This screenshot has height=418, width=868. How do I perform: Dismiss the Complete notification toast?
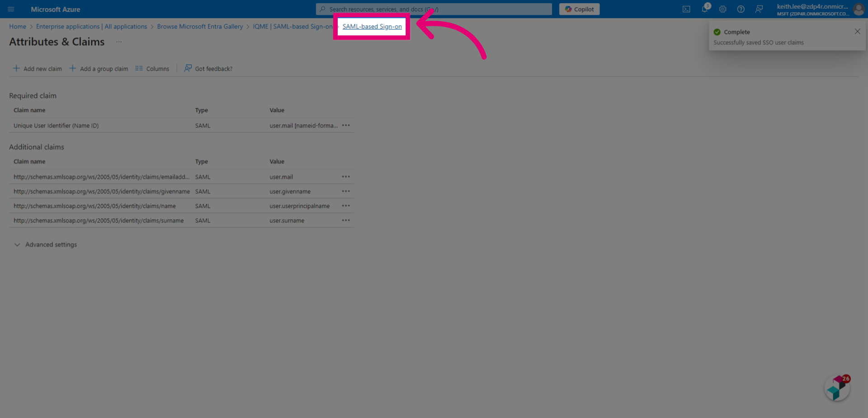pyautogui.click(x=857, y=32)
